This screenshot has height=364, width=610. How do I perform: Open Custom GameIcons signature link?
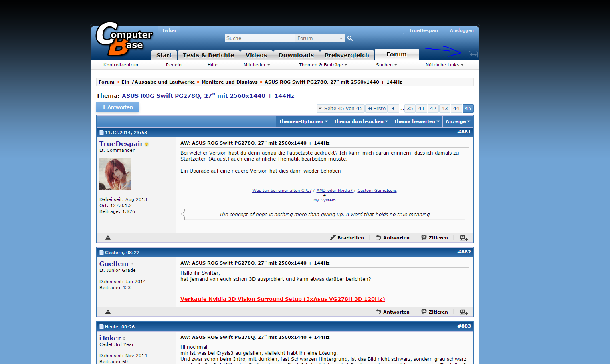[377, 191]
